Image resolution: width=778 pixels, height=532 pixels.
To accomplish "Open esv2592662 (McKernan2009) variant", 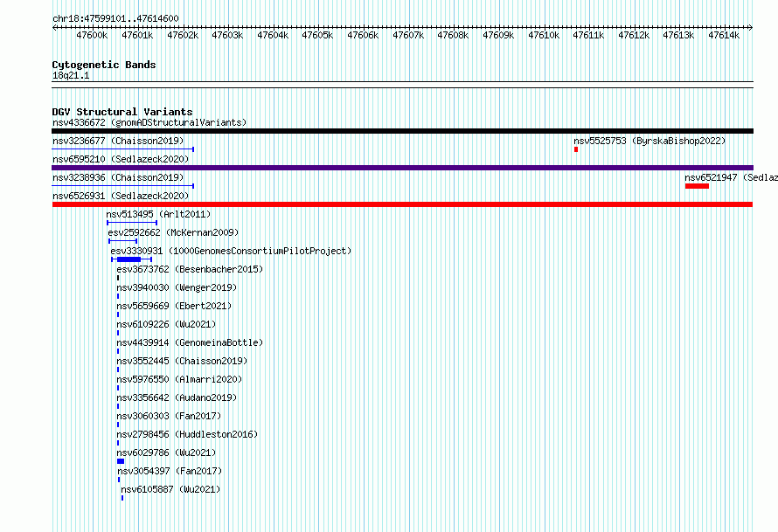I will point(173,232).
